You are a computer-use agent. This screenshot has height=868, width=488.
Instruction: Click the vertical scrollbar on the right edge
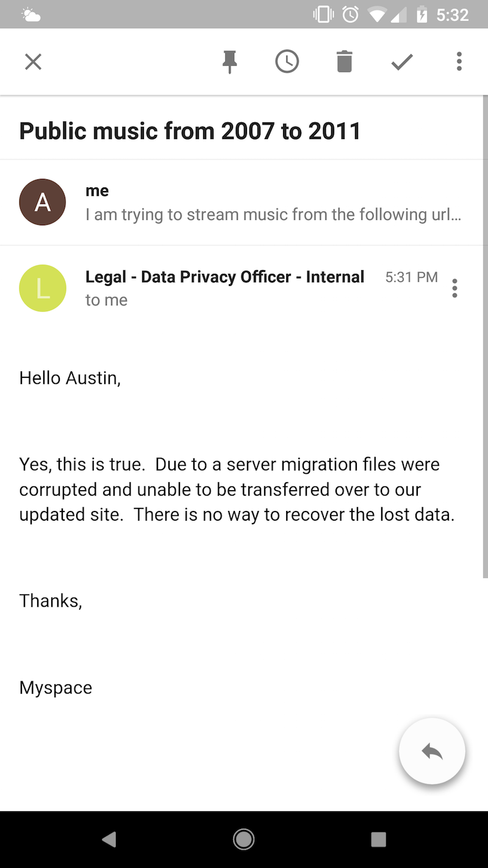485,336
